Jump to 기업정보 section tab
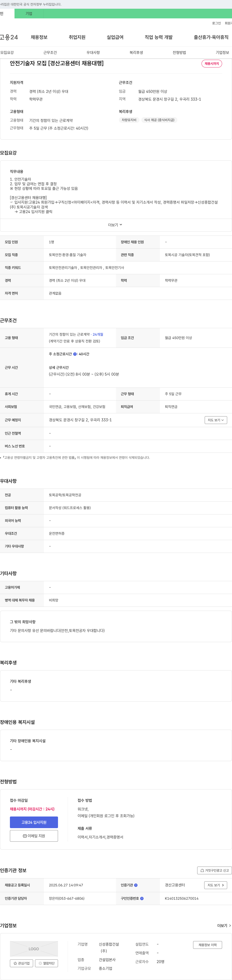 [x=223, y=52]
